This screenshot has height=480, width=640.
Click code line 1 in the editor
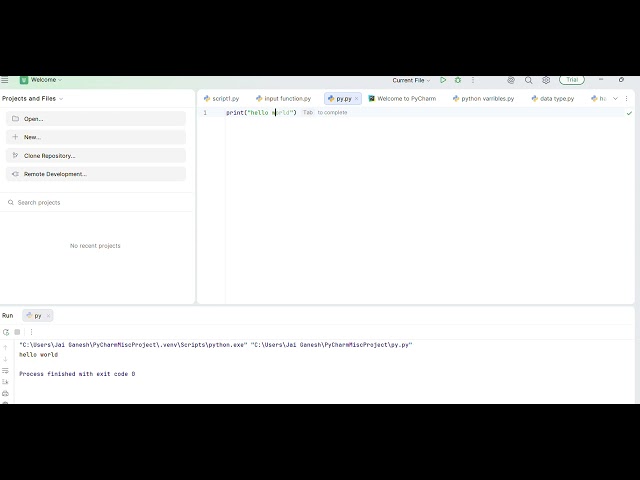click(x=261, y=113)
